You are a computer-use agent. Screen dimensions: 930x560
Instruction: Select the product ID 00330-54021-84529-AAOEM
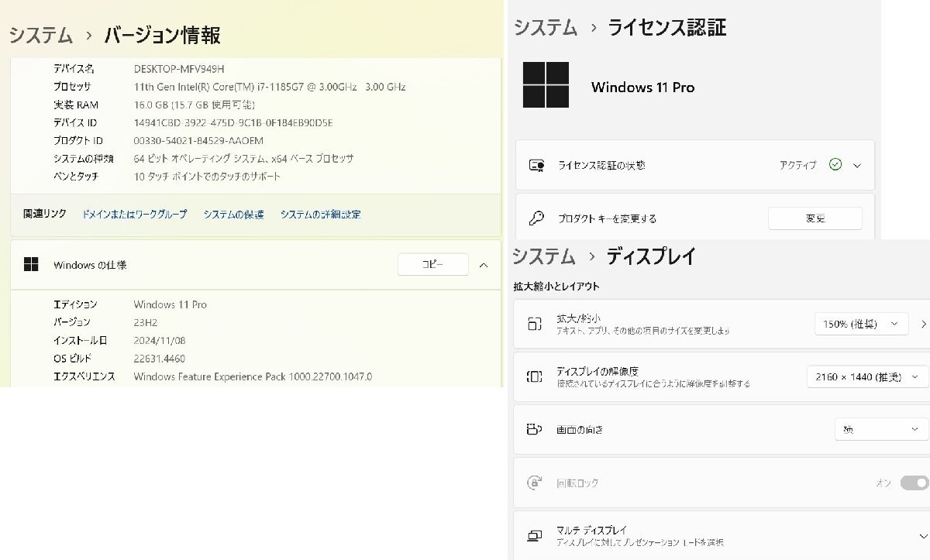pyautogui.click(x=198, y=141)
